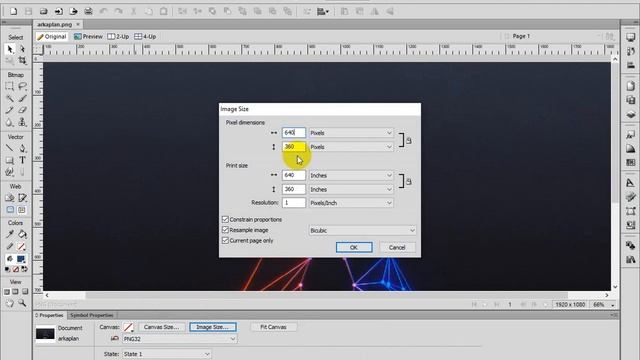Viewport: 640px width, 360px height.
Task: Select the Hotspot tool
Action: [10, 198]
